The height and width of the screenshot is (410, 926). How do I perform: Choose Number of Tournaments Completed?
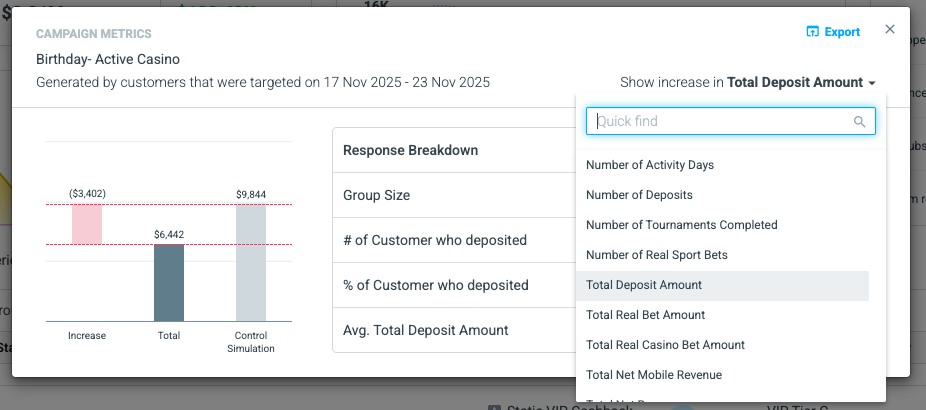[x=722, y=225]
